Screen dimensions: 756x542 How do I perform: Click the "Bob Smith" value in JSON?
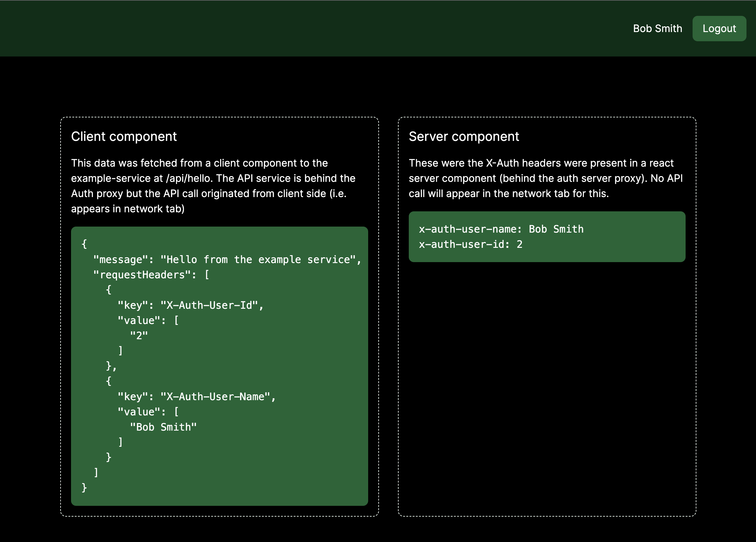tap(163, 427)
